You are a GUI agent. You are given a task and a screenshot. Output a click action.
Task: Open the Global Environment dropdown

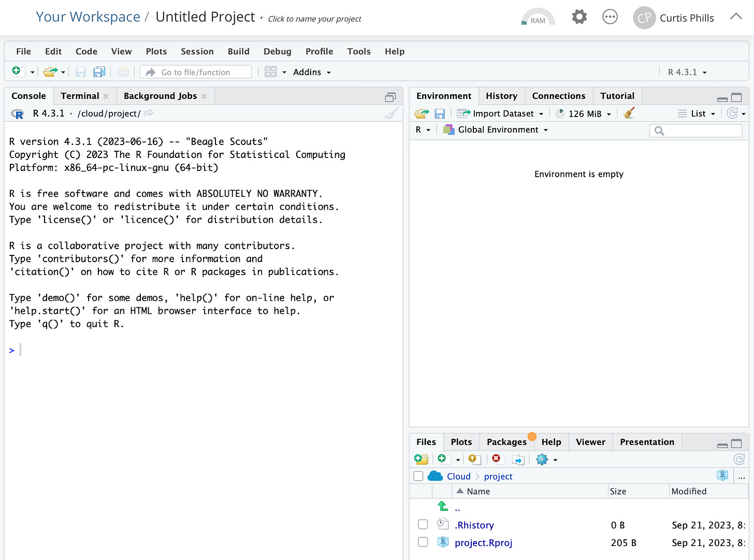tap(496, 130)
